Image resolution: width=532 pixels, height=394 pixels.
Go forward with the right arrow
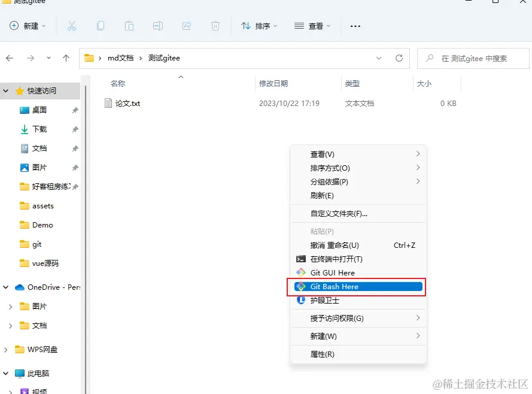(31, 58)
